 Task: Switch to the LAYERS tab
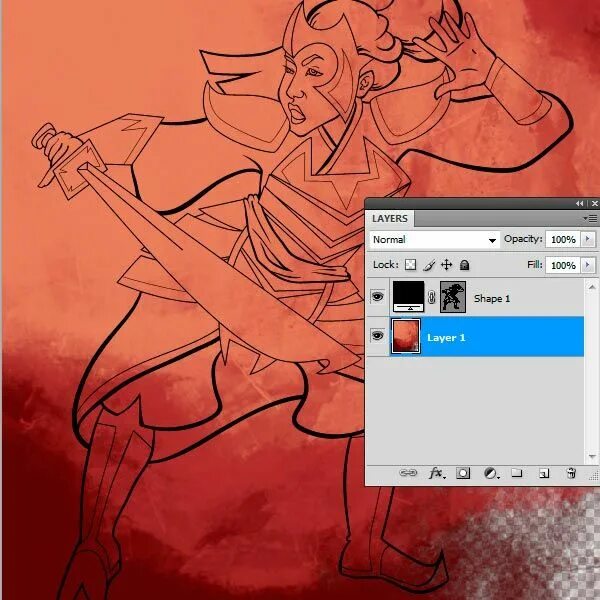(x=390, y=218)
